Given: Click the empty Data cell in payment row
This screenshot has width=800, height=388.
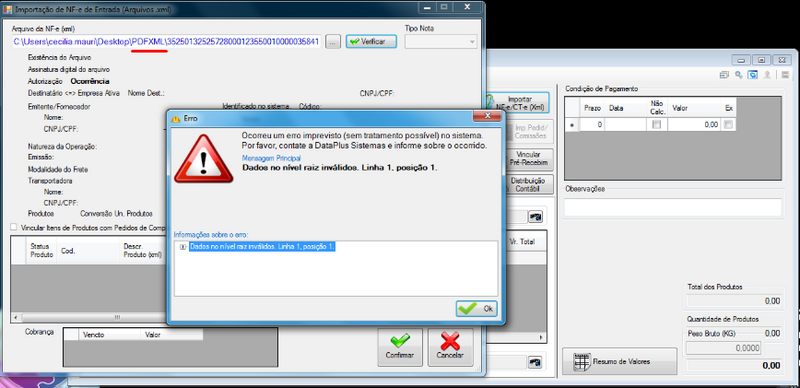Looking at the screenshot, I should (626, 124).
